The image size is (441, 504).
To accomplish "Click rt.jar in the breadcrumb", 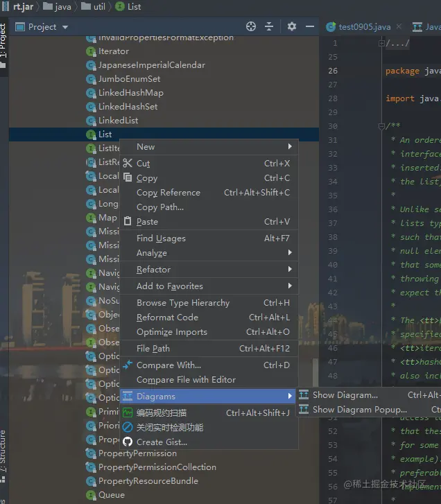I will [x=23, y=7].
